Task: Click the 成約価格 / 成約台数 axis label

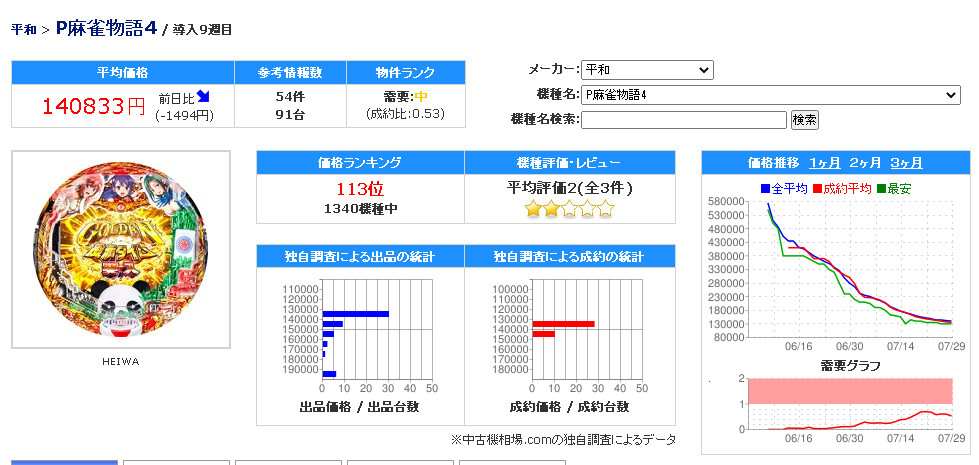Action: pyautogui.click(x=569, y=407)
